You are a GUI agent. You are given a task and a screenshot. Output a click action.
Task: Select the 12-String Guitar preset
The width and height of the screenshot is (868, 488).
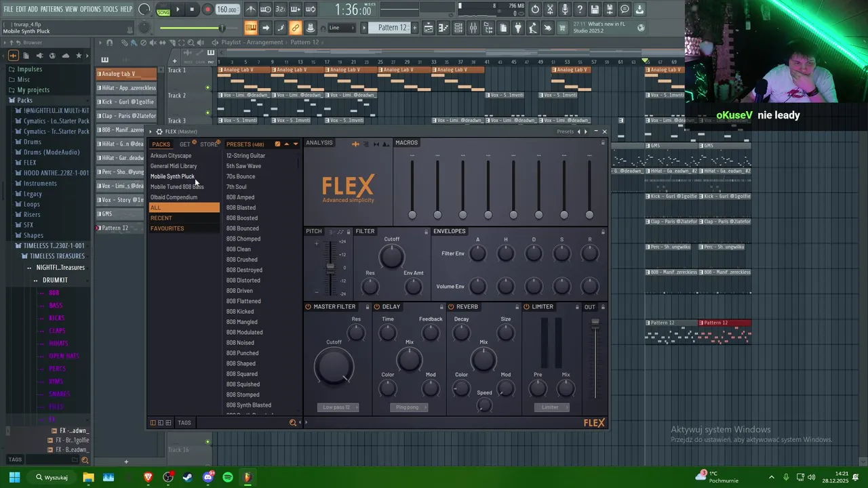[x=245, y=156]
